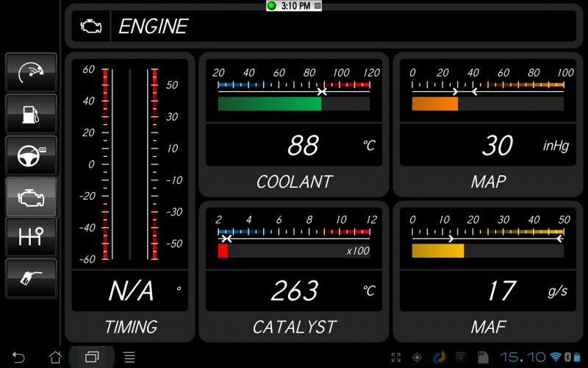Click the ENGINE title header bar
This screenshot has width=588, height=368.
click(344, 26)
